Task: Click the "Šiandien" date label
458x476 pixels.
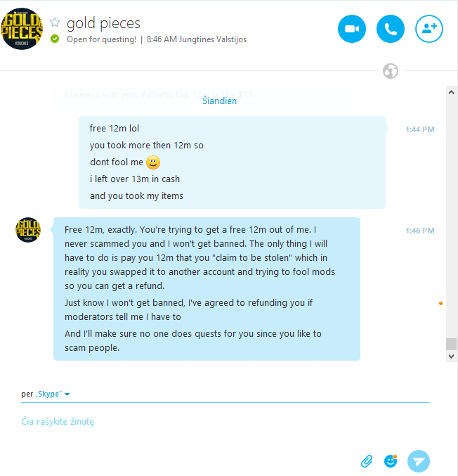Action: (x=220, y=101)
